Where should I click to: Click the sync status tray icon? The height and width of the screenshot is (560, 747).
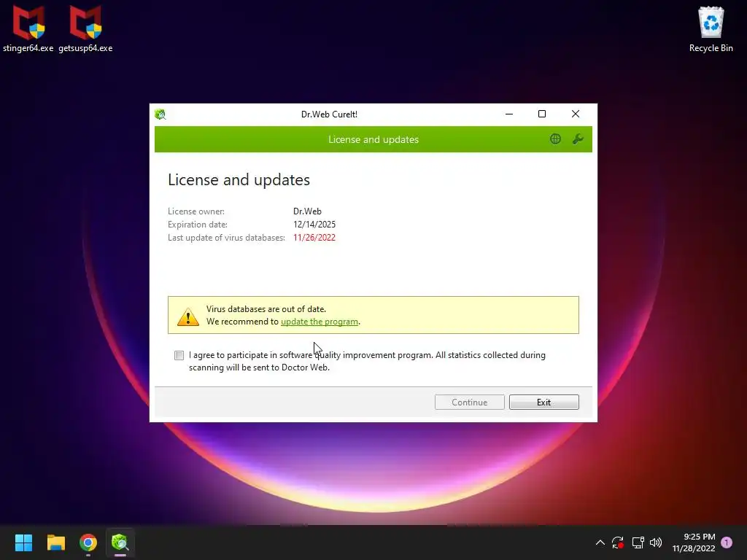tap(618, 542)
